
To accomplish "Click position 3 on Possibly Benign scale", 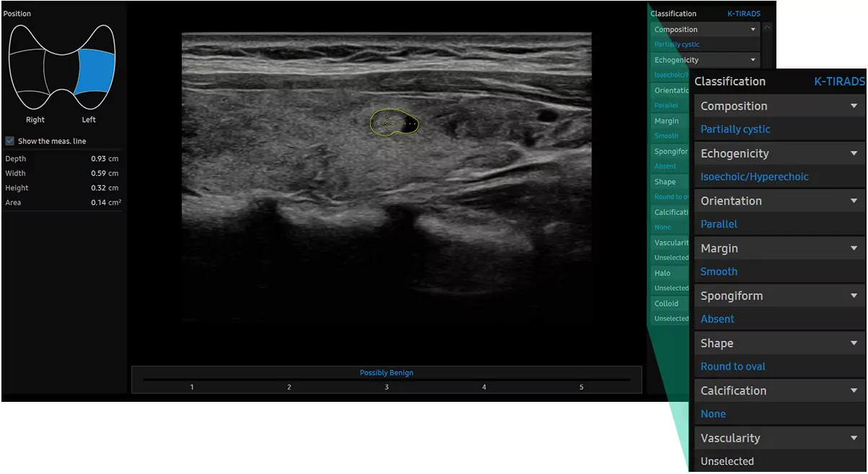I will (386, 387).
